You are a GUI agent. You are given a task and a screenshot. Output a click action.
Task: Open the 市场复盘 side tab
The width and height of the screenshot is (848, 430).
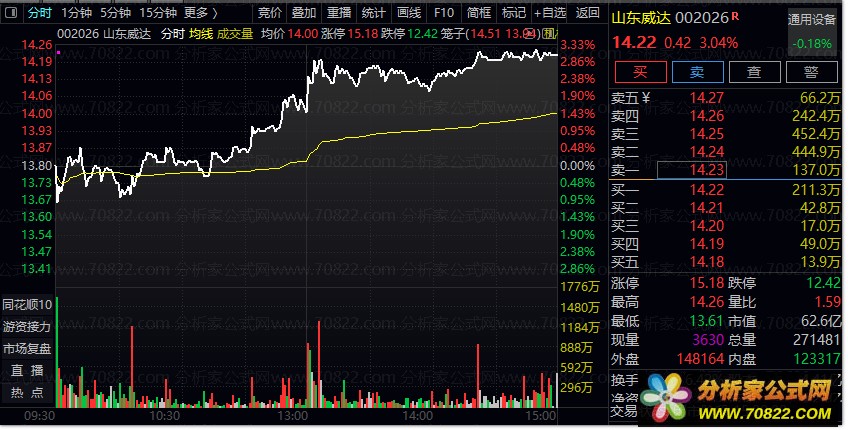click(x=27, y=349)
